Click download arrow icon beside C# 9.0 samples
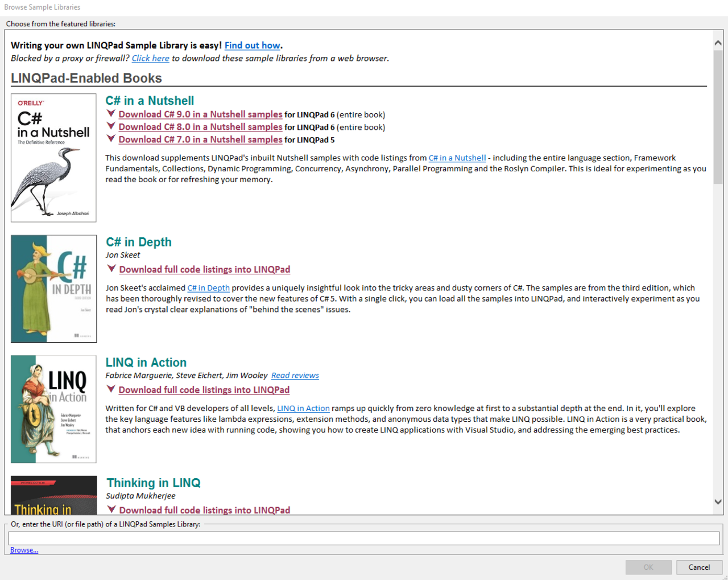 click(111, 113)
